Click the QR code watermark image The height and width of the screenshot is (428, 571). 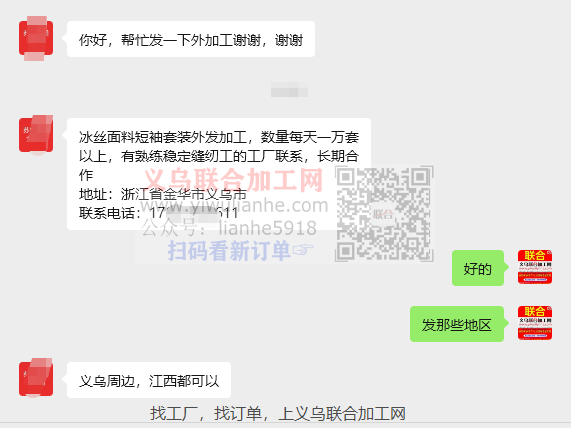(x=384, y=214)
